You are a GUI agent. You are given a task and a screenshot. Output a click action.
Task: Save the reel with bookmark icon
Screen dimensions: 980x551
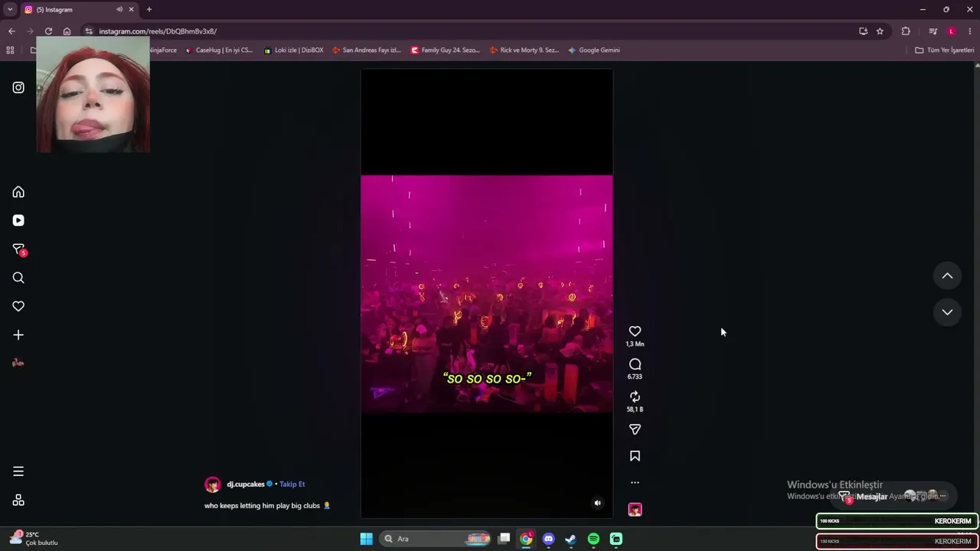pos(635,456)
